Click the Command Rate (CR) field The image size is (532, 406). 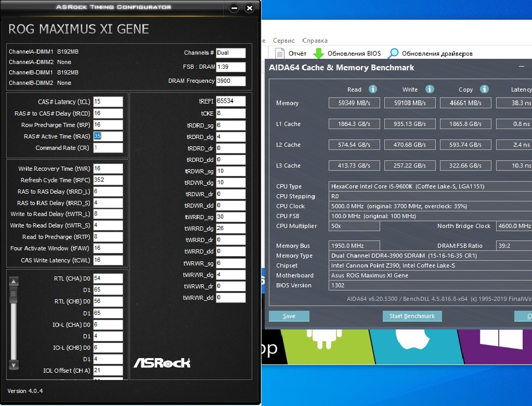108,148
